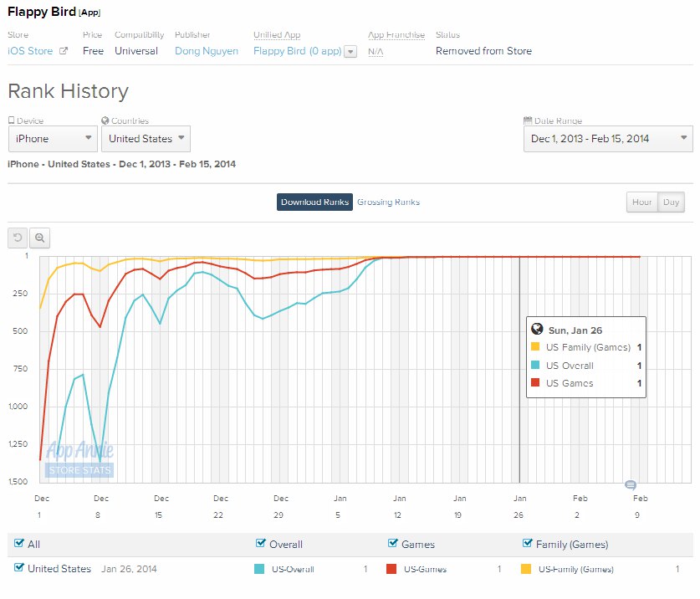Click the 'Universal' compatibility value
This screenshot has height=599, width=700.
point(136,51)
